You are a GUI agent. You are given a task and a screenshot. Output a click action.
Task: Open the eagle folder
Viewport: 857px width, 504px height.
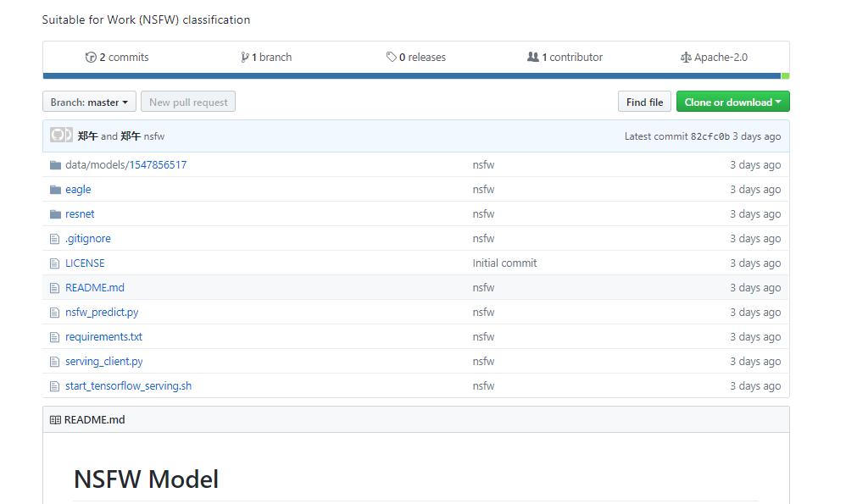pyautogui.click(x=78, y=190)
